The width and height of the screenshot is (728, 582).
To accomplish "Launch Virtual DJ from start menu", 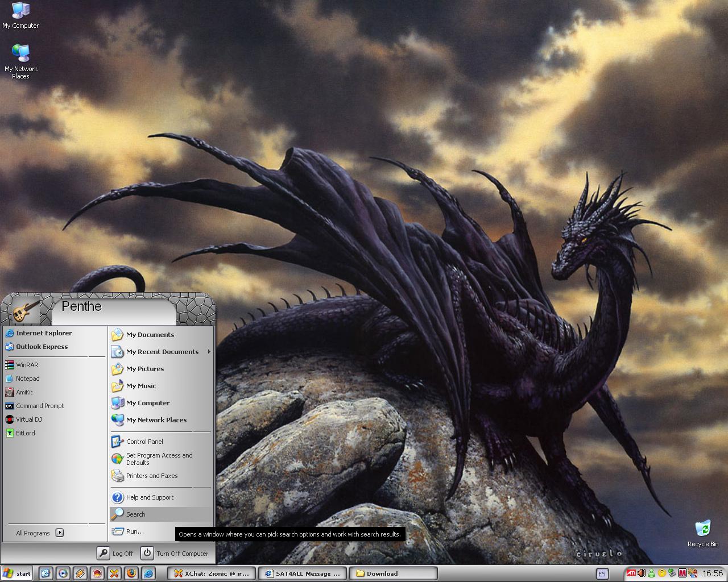I will coord(55,419).
